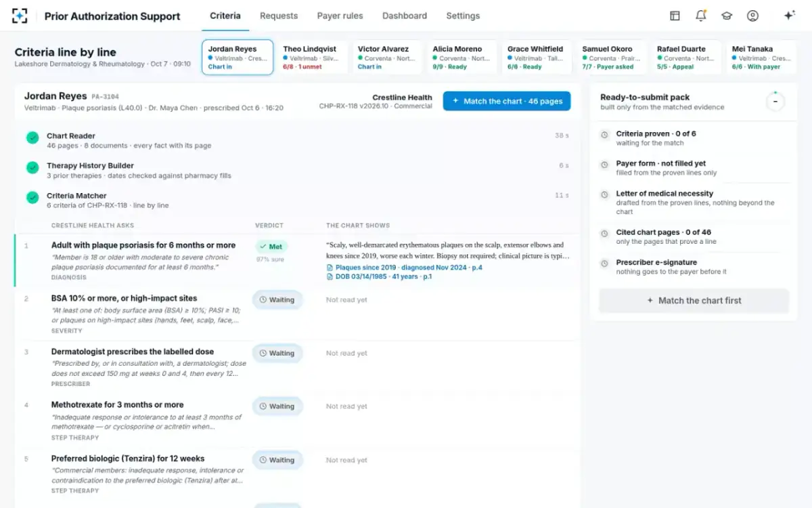
Task: Click the clock icon beside Criteria proven
Action: [x=605, y=135]
